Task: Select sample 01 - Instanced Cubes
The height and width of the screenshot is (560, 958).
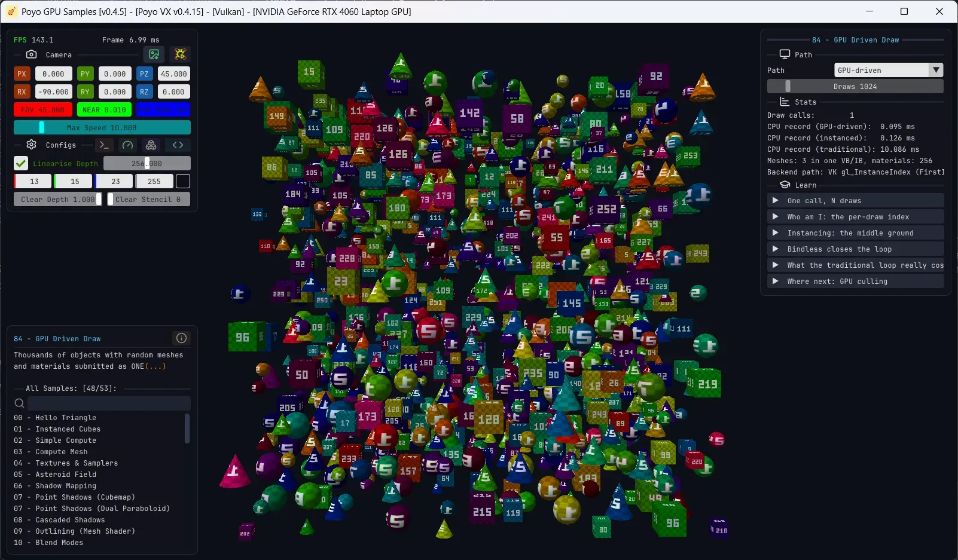Action: (57, 429)
